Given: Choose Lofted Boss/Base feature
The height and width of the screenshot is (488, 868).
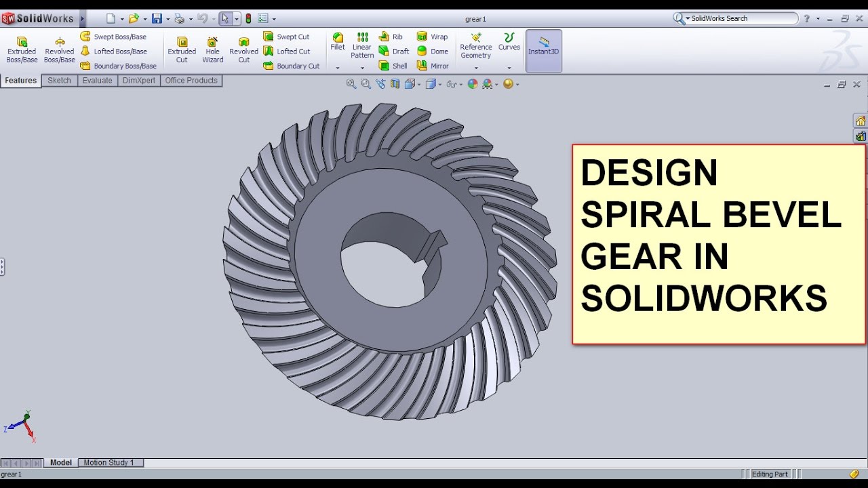Looking at the screenshot, I should click(x=113, y=51).
